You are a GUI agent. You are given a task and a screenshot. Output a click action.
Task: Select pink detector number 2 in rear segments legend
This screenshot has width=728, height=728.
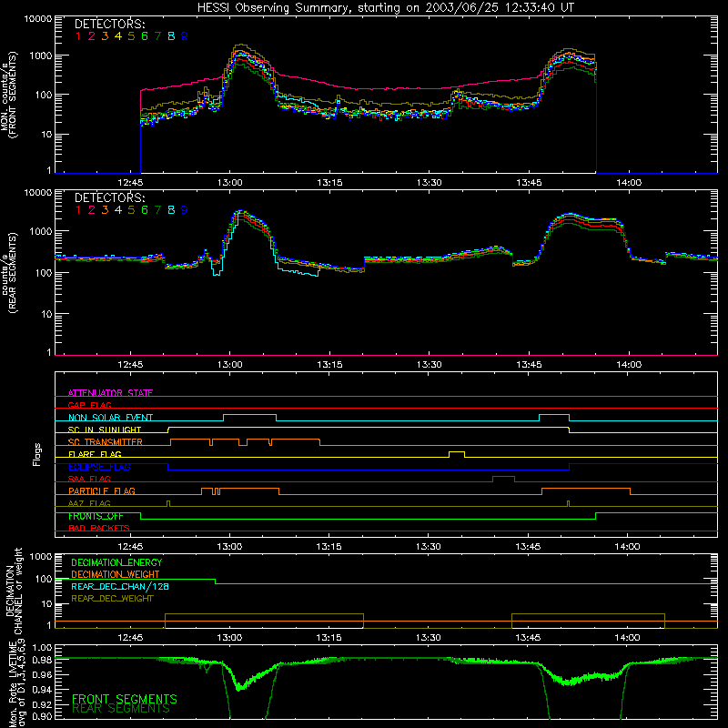[92, 210]
